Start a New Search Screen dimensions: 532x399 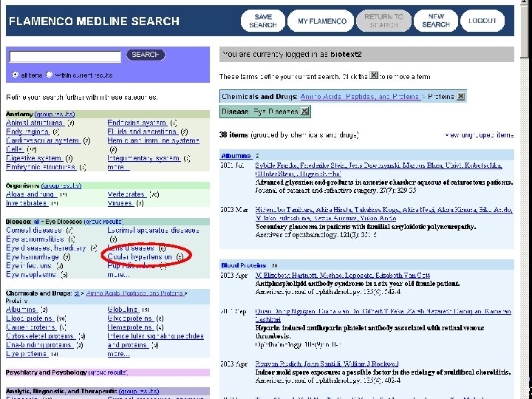pyautogui.click(x=436, y=21)
